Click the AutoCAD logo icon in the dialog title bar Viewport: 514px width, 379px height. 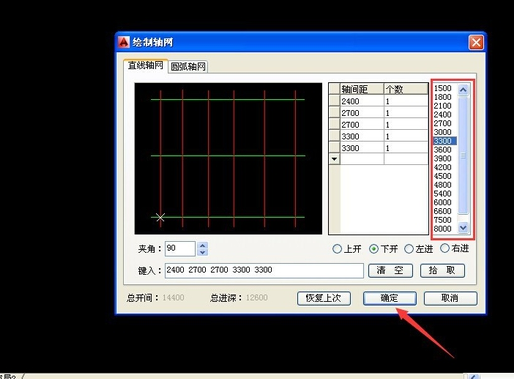[x=123, y=42]
